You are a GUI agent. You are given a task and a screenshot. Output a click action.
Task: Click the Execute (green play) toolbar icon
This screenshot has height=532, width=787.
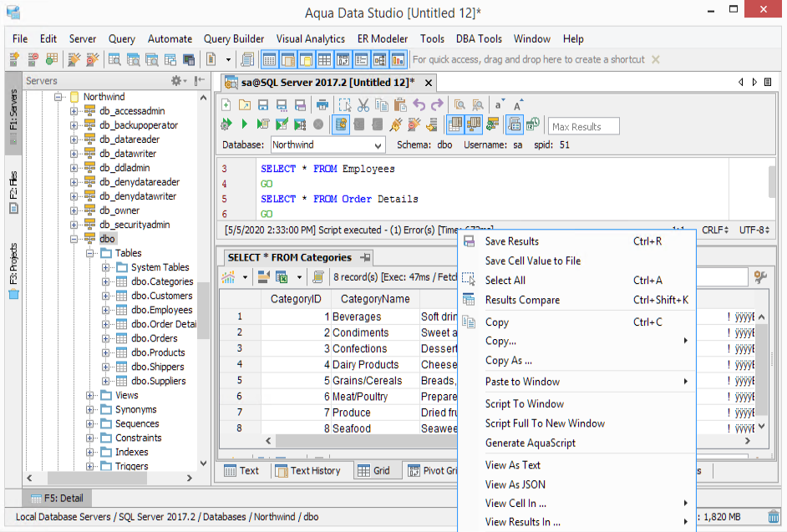pyautogui.click(x=245, y=124)
